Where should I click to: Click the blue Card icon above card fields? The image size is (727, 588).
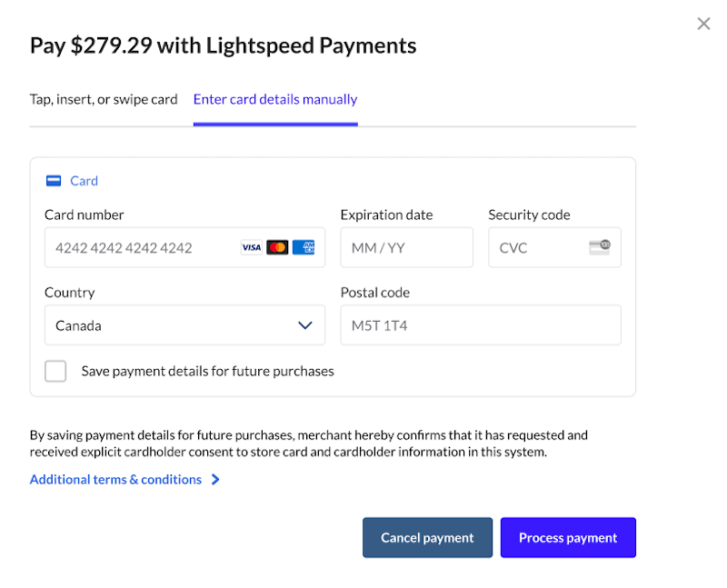click(x=54, y=181)
